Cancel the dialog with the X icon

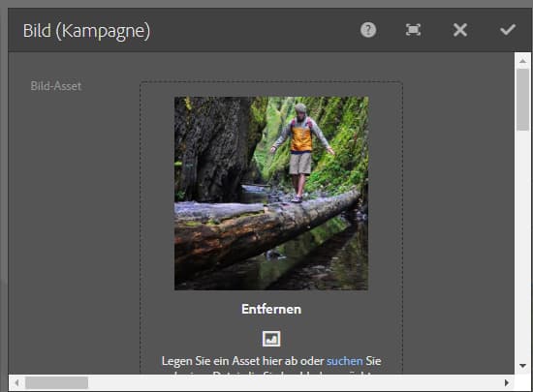pyautogui.click(x=460, y=30)
